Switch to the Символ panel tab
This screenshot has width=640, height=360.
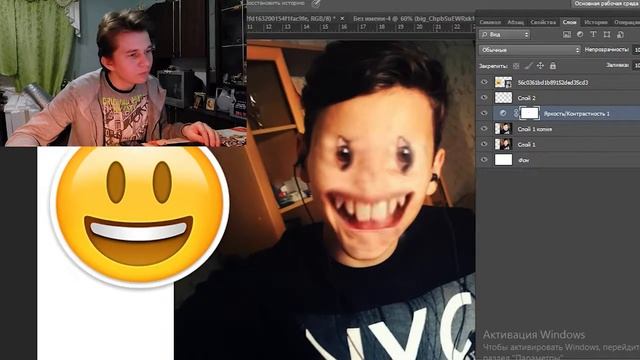click(x=490, y=22)
